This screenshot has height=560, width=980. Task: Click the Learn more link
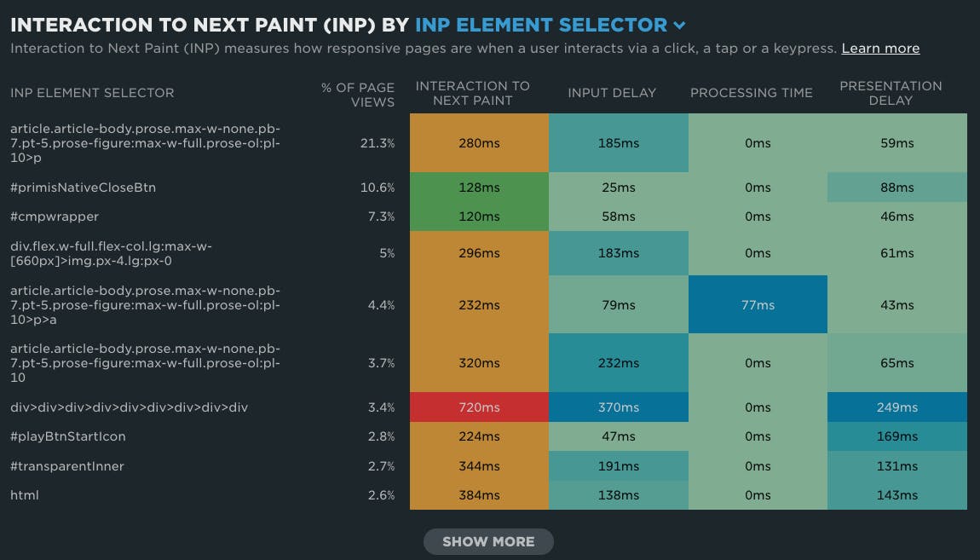click(880, 49)
